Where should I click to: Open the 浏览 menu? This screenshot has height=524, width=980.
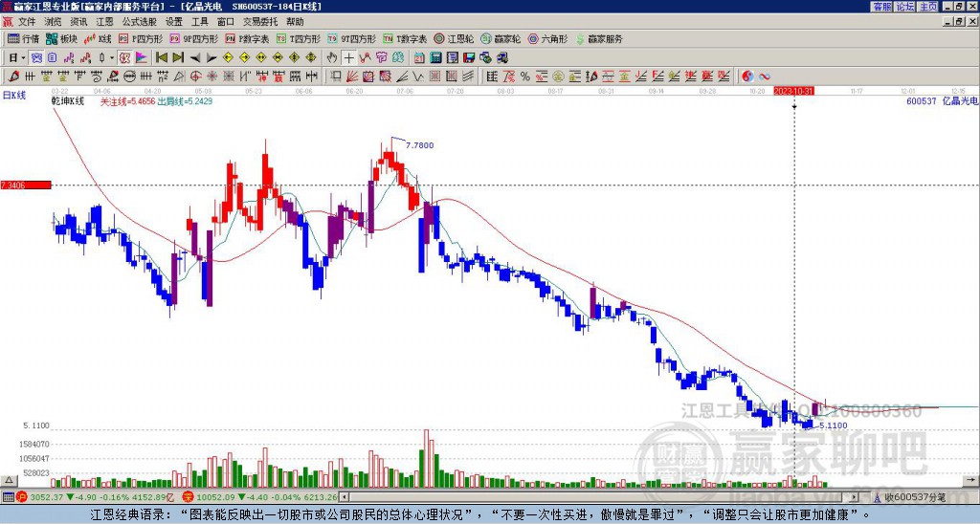[x=54, y=22]
